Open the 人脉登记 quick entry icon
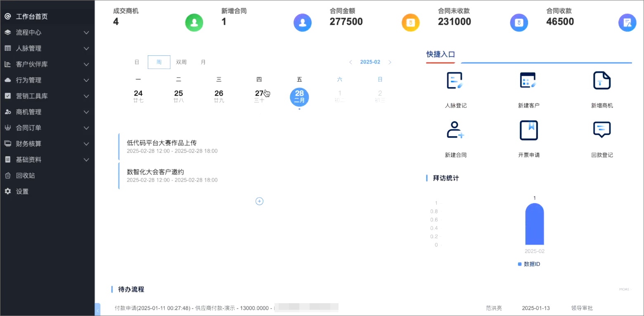This screenshot has height=316, width=644. (x=455, y=81)
